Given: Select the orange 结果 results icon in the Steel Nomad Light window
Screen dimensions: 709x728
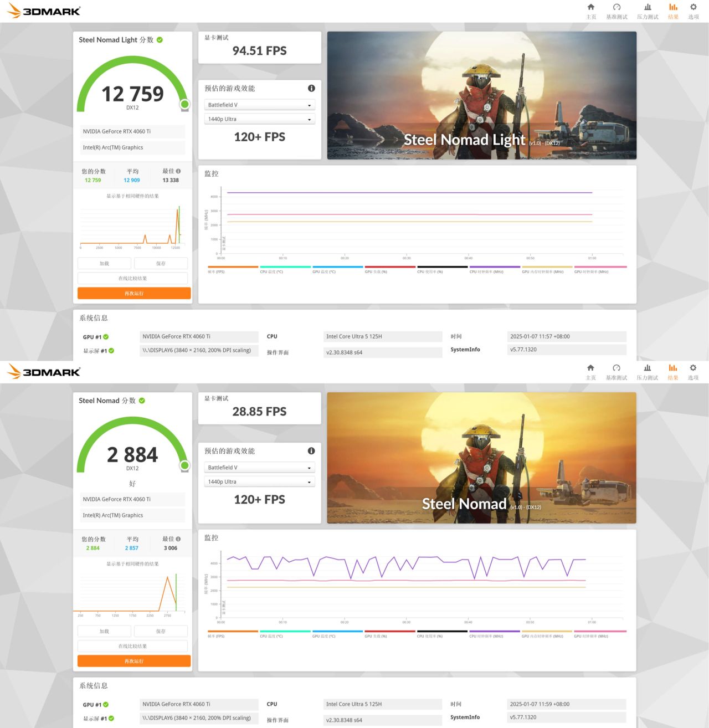Looking at the screenshot, I should tap(673, 11).
